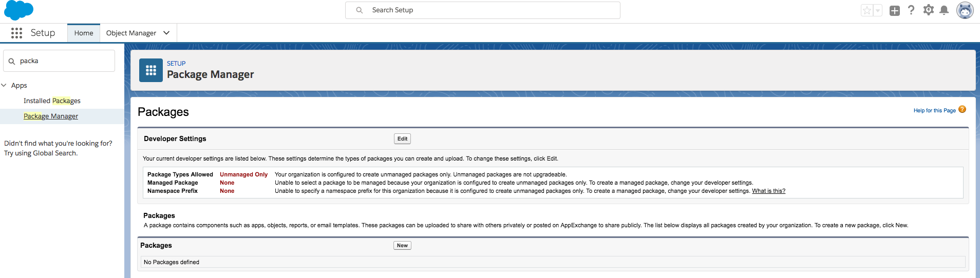Click the 'Managed Package' row label
980x278 pixels.
pyautogui.click(x=173, y=183)
